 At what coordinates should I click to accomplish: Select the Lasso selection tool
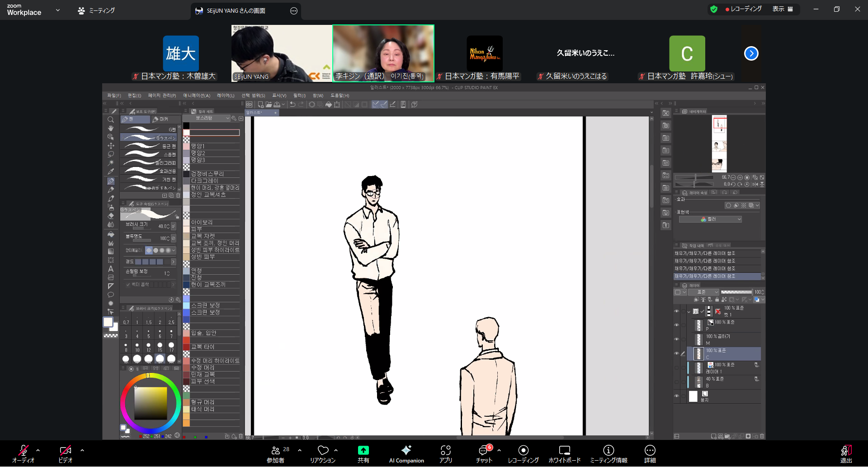point(111,154)
